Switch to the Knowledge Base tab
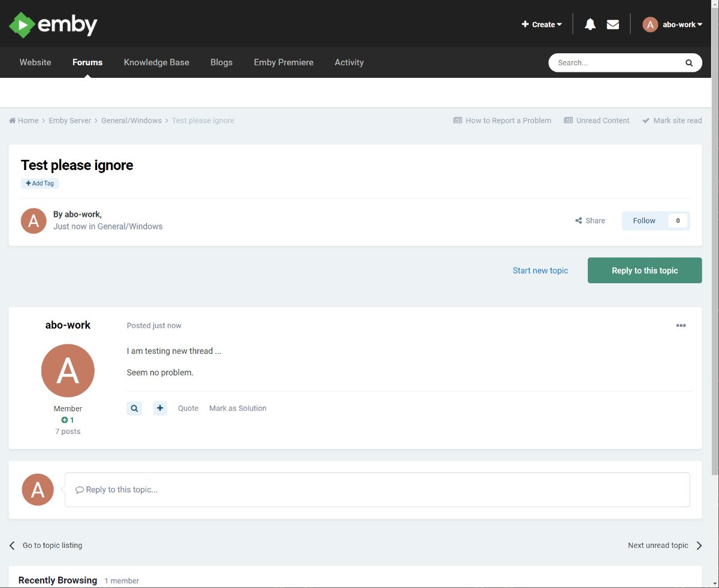 click(x=156, y=62)
